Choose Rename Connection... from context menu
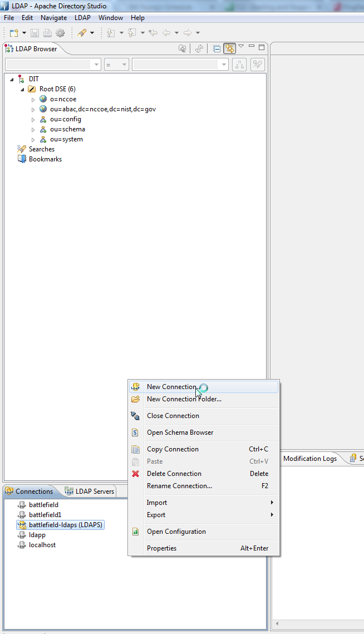The width and height of the screenshot is (364, 634). (x=204, y=486)
